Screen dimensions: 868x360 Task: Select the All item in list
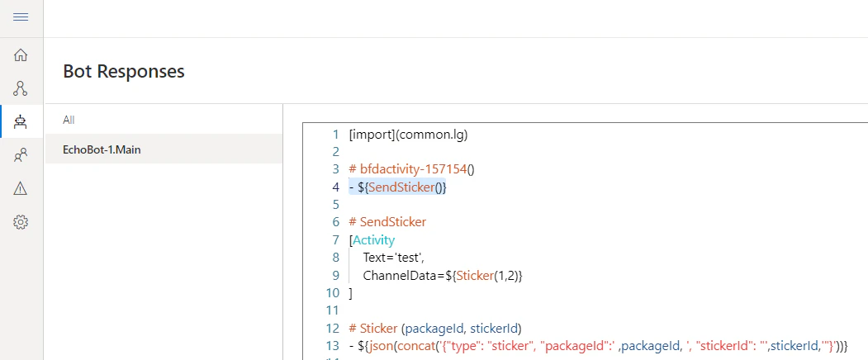(69, 120)
